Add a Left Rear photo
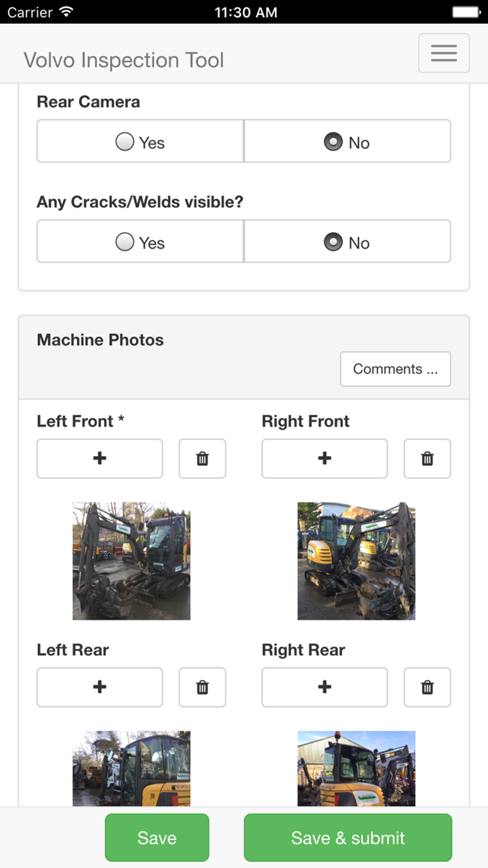 (100, 687)
